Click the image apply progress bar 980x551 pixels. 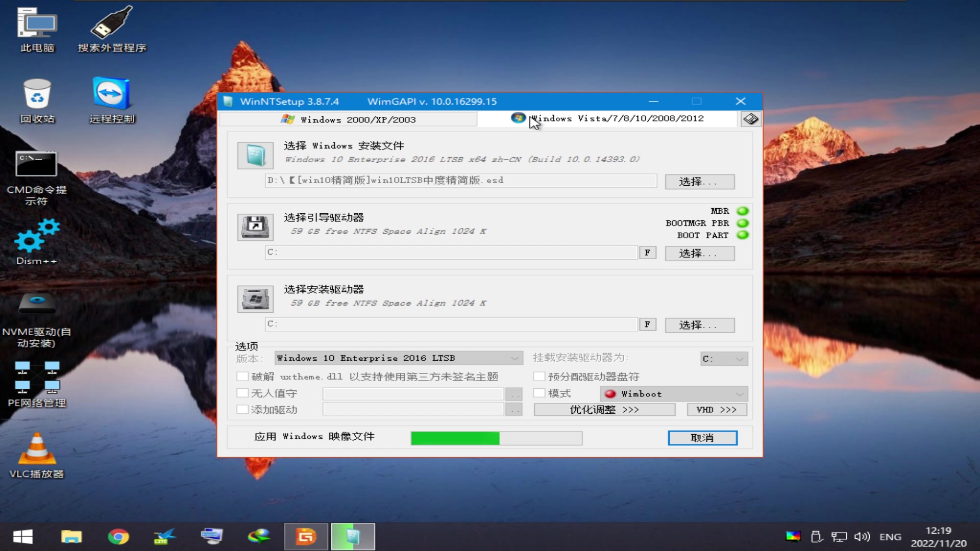click(496, 438)
